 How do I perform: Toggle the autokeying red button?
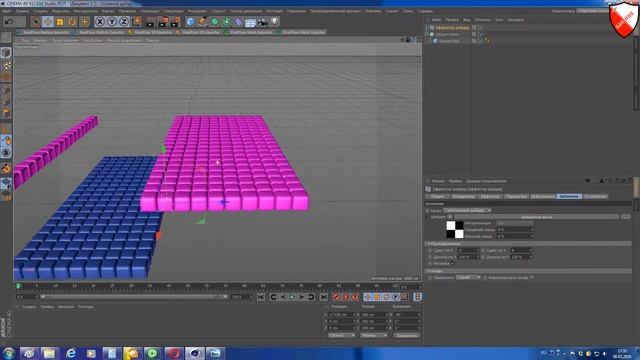coord(346,297)
